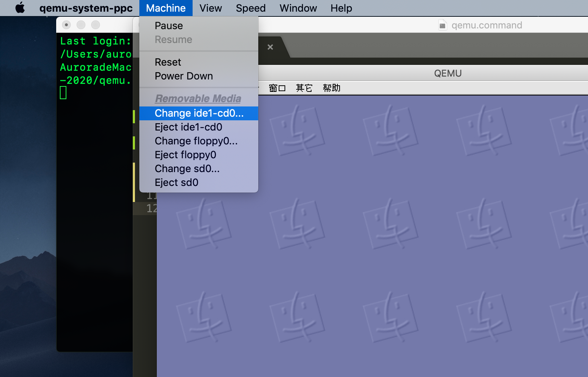
Task: Select Eject sd0 menu entry
Action: (x=199, y=182)
